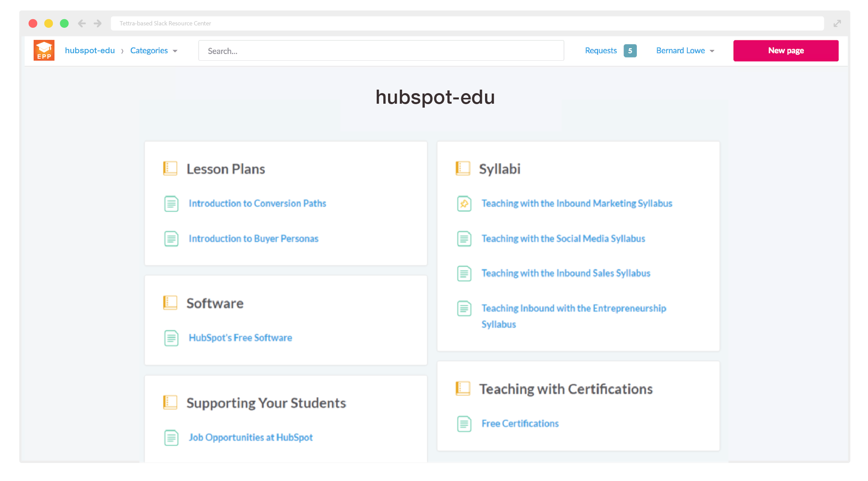Minimize window with yellow button
The height and width of the screenshot is (481, 868).
coord(49,23)
